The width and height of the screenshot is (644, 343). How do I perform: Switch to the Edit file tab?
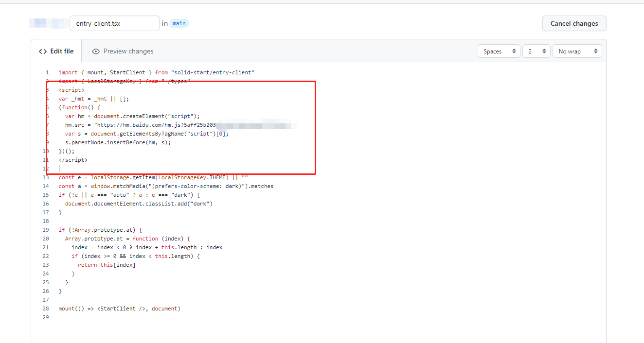pos(56,51)
